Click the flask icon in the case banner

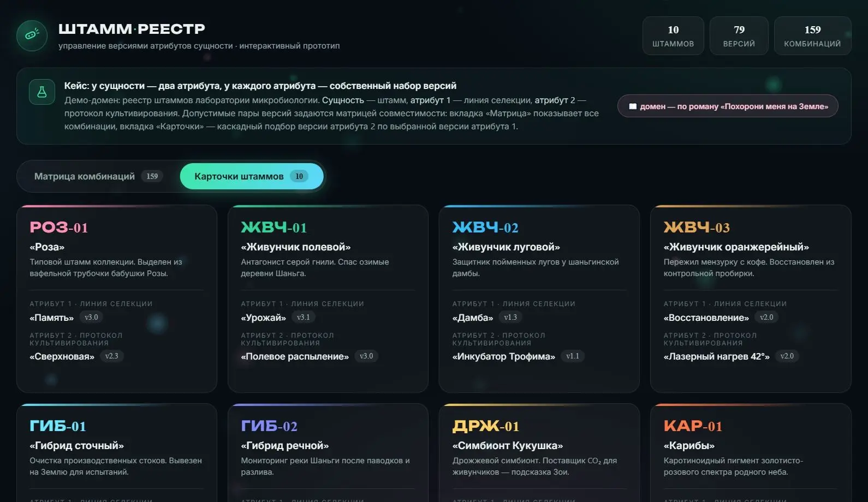[42, 92]
